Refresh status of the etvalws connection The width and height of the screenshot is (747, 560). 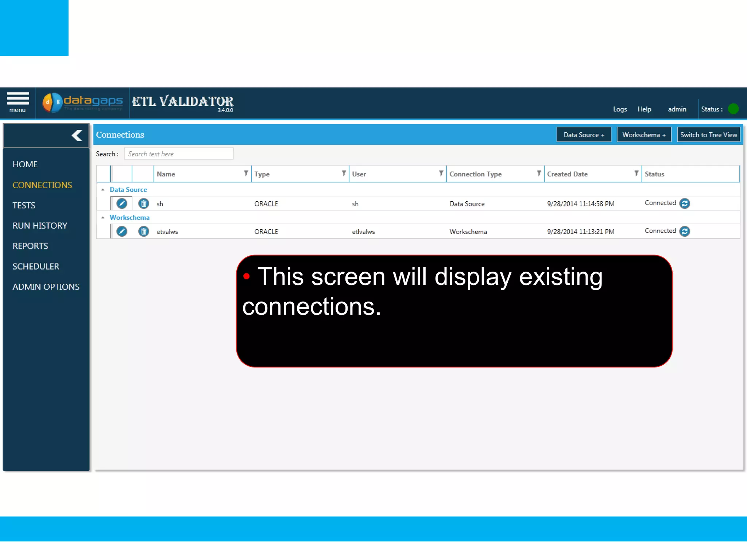(685, 232)
